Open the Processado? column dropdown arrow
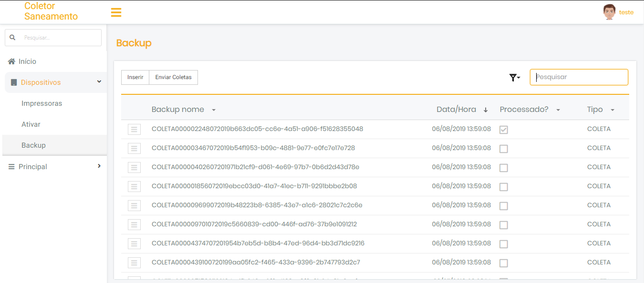 coord(558,110)
